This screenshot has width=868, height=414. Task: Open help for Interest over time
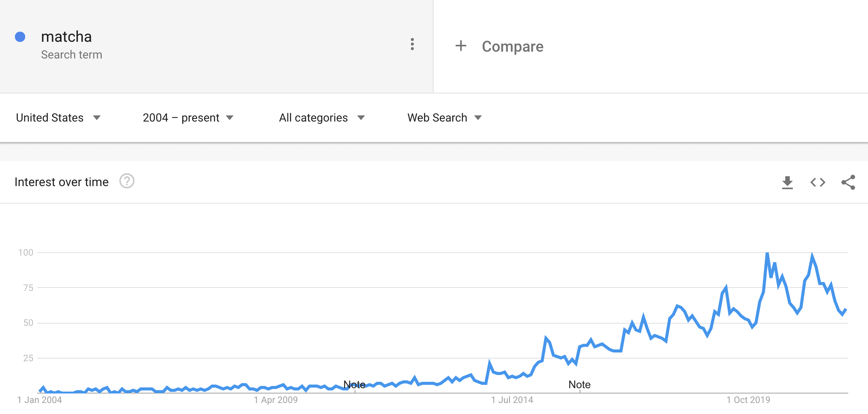click(127, 181)
